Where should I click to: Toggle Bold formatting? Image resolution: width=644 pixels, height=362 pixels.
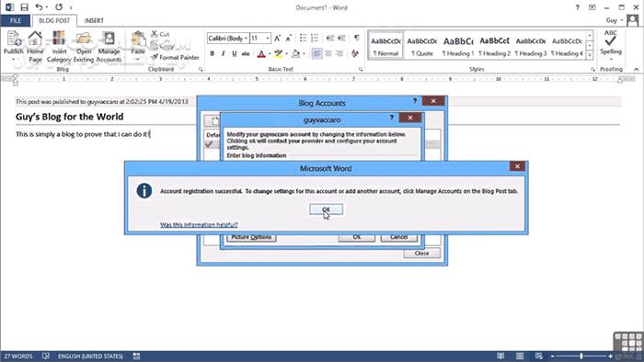coord(212,53)
